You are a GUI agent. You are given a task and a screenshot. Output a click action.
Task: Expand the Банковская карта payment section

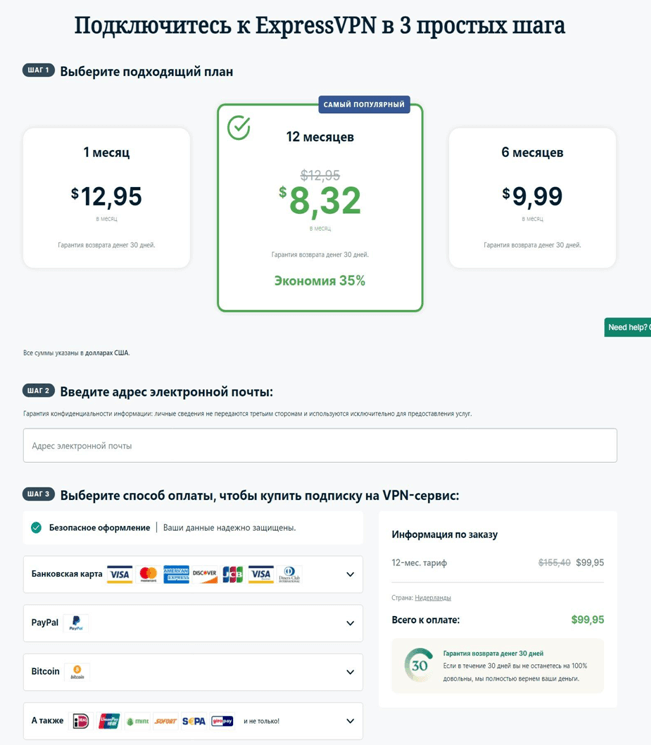pos(350,575)
